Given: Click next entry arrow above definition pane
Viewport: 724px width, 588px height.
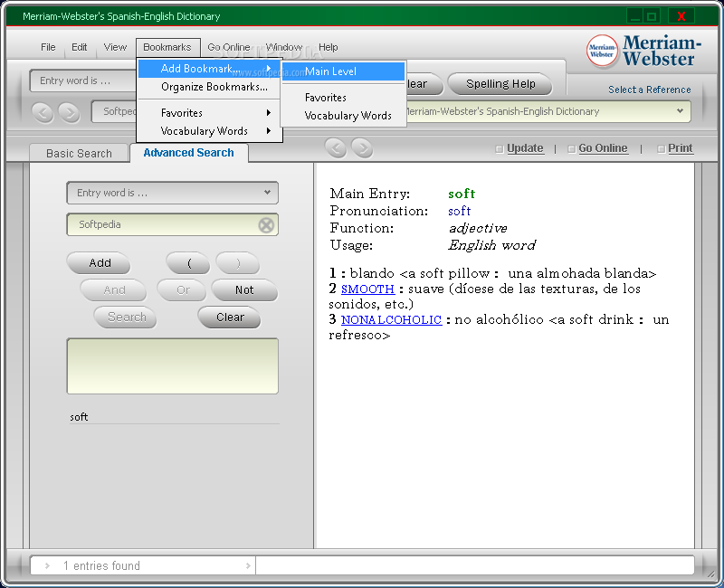Looking at the screenshot, I should [x=363, y=148].
